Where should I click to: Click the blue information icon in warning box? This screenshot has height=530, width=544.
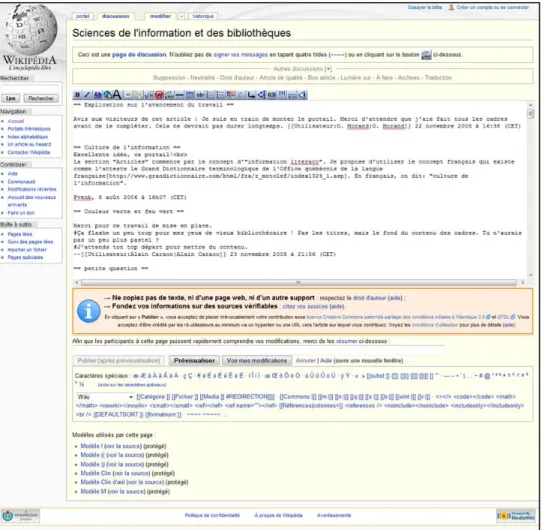coord(88,311)
